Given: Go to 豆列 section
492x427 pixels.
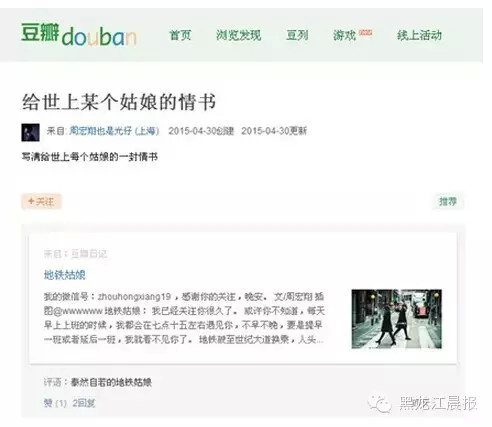Looking at the screenshot, I should pos(297,35).
